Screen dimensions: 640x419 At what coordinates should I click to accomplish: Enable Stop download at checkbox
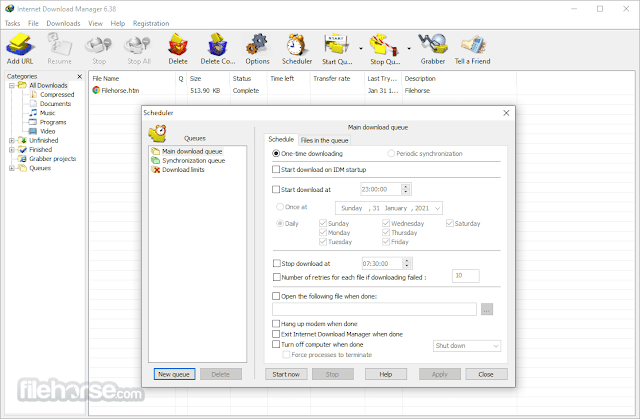pyautogui.click(x=276, y=264)
